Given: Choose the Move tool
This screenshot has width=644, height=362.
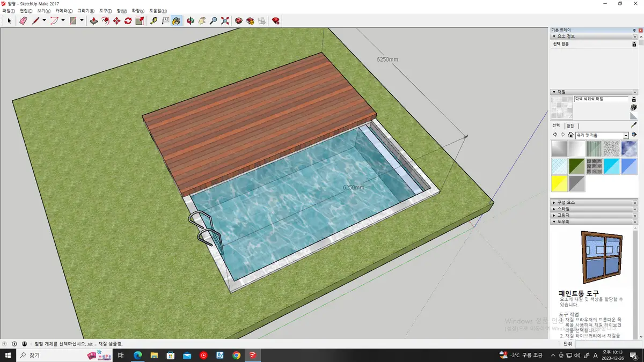Looking at the screenshot, I should pyautogui.click(x=116, y=21).
